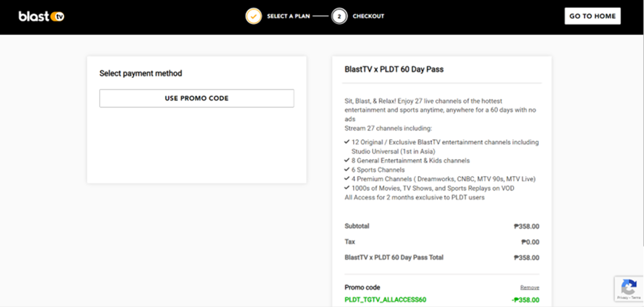Open the reCAPTCHA Terms link
This screenshot has width=644, height=307.
coord(636,298)
